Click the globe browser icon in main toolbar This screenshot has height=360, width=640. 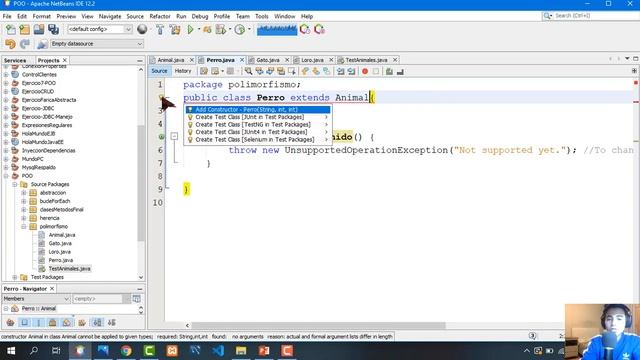pyautogui.click(x=142, y=29)
